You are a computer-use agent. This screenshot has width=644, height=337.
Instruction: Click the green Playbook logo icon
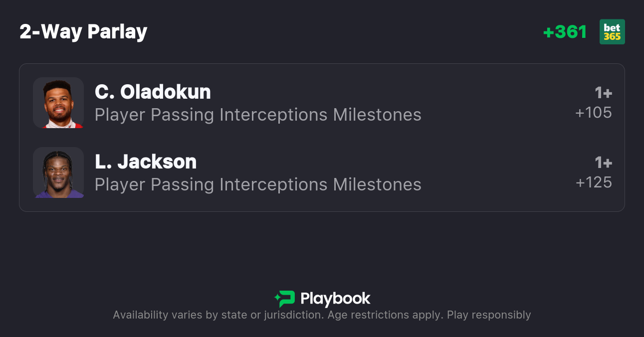285,299
